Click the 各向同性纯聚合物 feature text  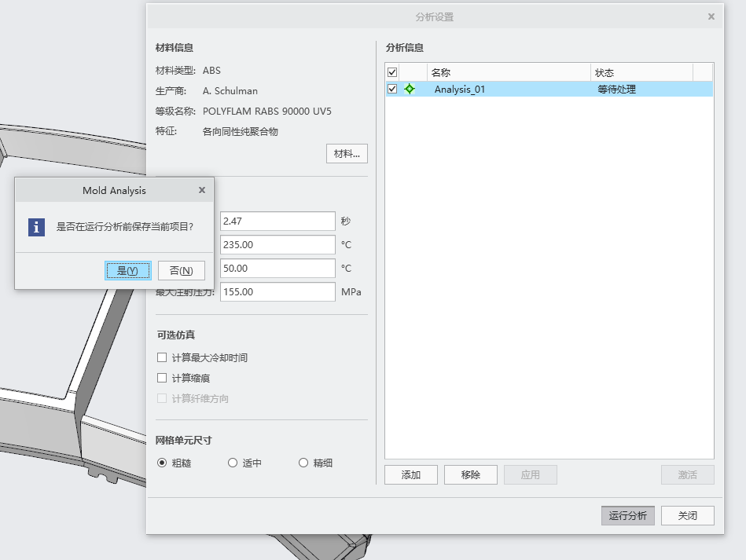click(241, 132)
